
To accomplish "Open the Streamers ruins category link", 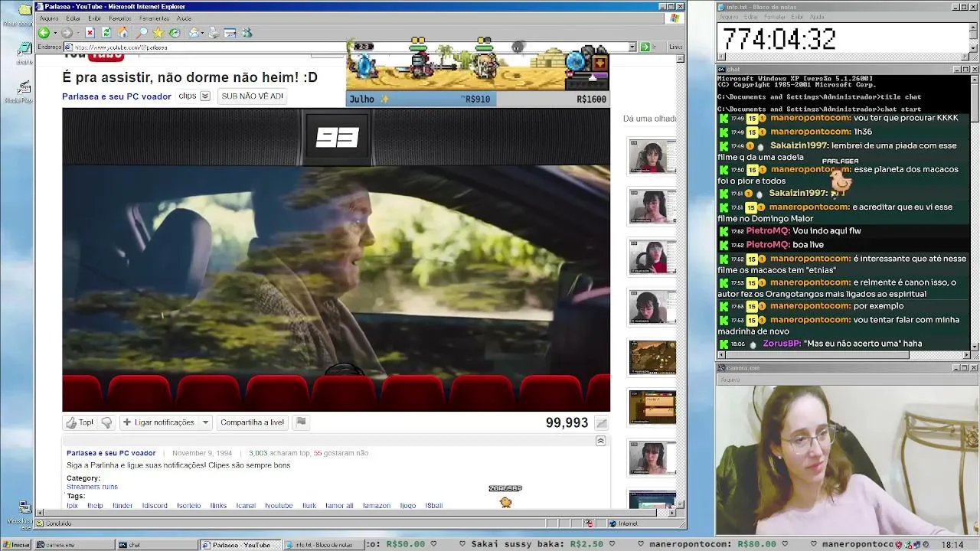I will [x=92, y=487].
